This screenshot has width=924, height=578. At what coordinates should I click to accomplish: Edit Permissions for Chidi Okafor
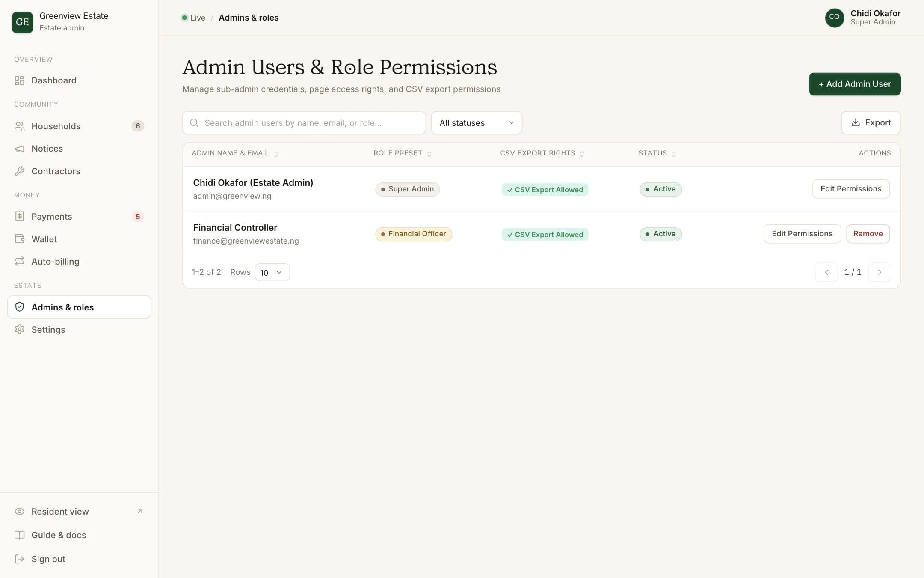(x=851, y=189)
